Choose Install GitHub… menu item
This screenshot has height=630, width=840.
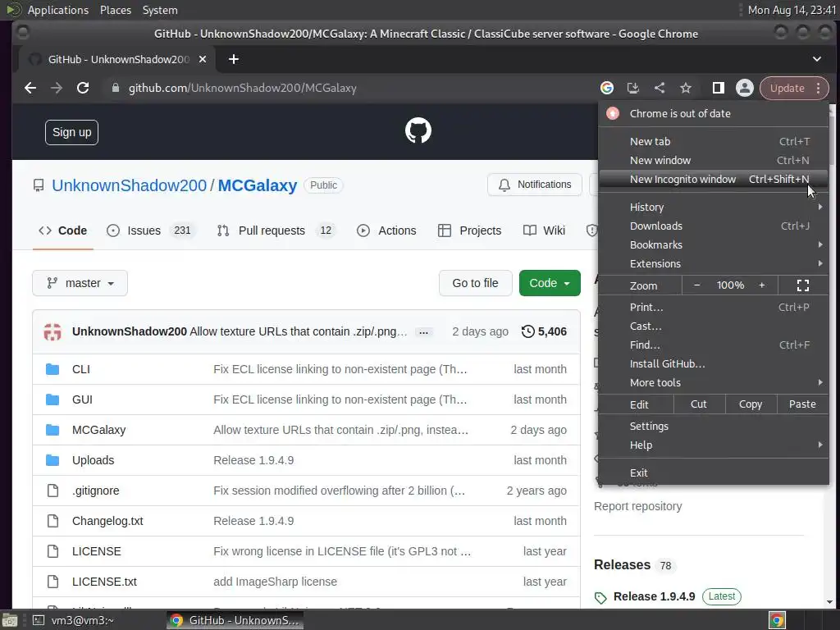(713, 363)
